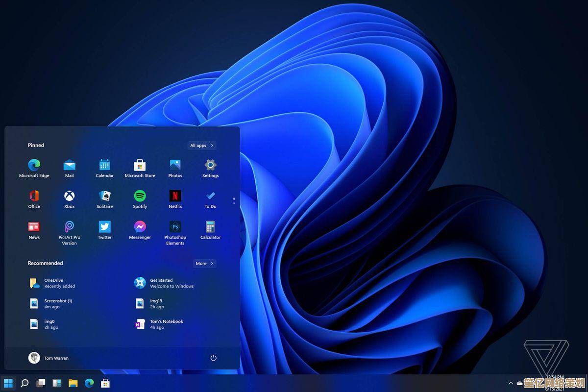Show hidden system tray icons chevron
The width and height of the screenshot is (588, 392).
coord(511,383)
